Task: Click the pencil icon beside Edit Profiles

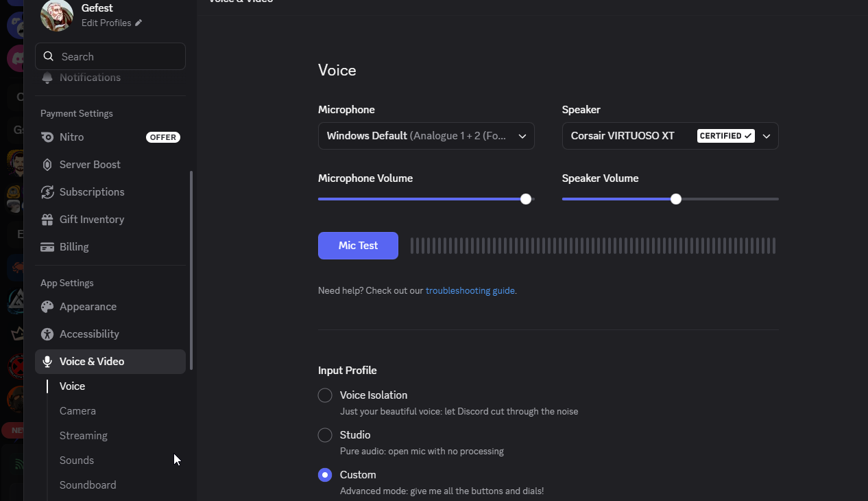Action: [x=138, y=23]
